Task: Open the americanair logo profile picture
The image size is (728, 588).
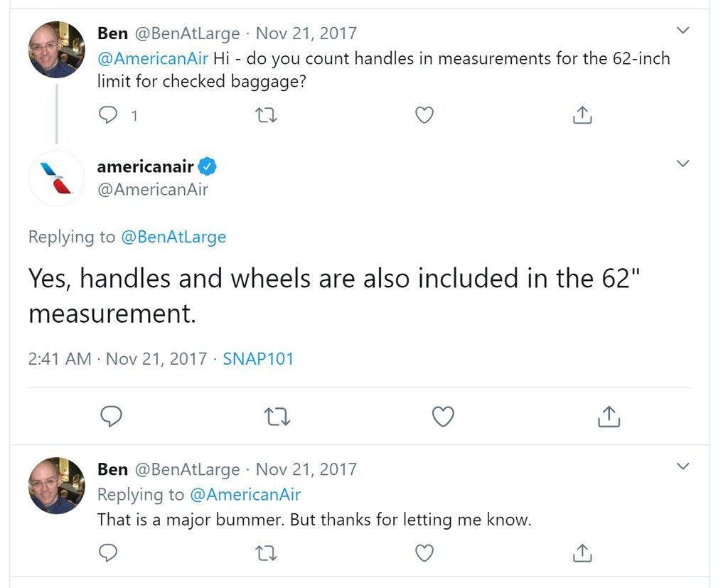Action: click(56, 178)
